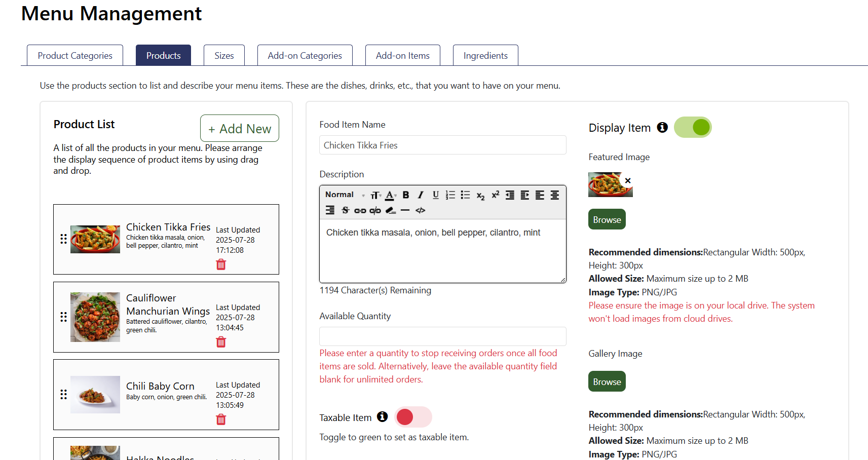Insert a numbered list in description
The image size is (868, 460).
click(450, 195)
